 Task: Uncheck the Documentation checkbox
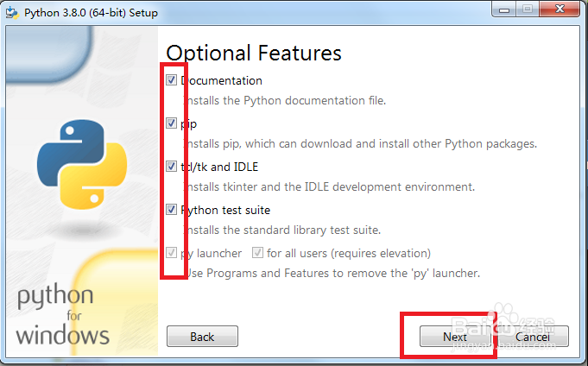tap(172, 80)
